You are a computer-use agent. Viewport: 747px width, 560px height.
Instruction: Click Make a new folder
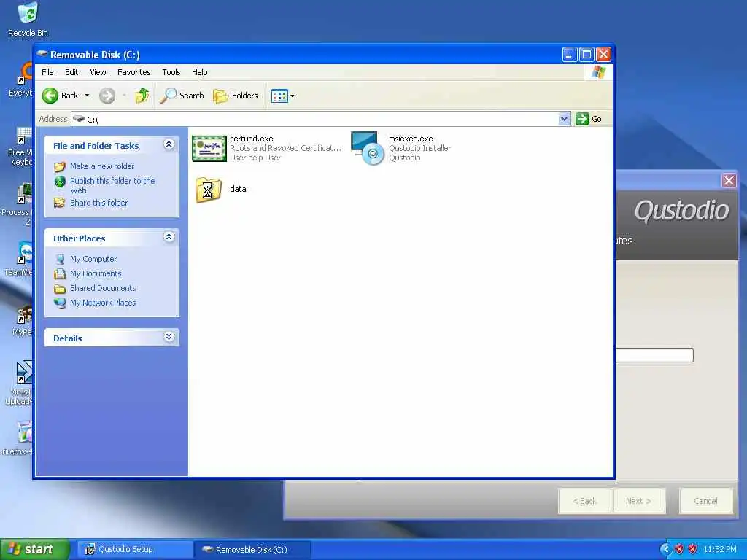click(102, 166)
